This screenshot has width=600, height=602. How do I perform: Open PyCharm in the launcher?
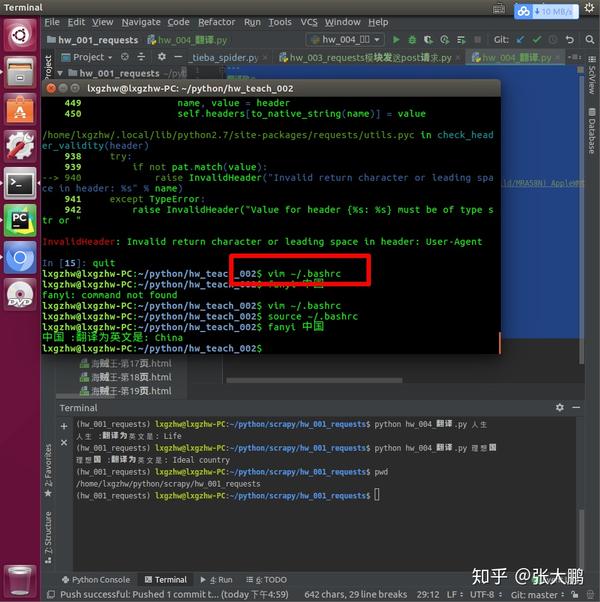click(x=20, y=220)
